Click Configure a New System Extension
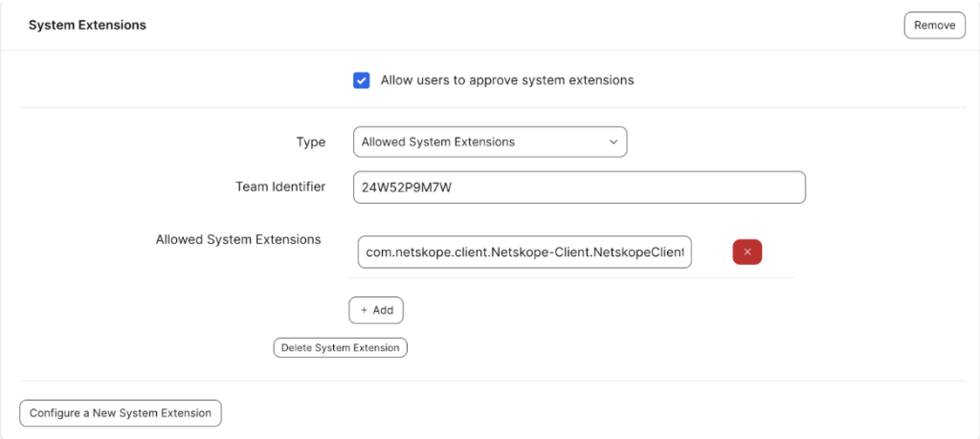980x439 pixels. [x=121, y=413]
